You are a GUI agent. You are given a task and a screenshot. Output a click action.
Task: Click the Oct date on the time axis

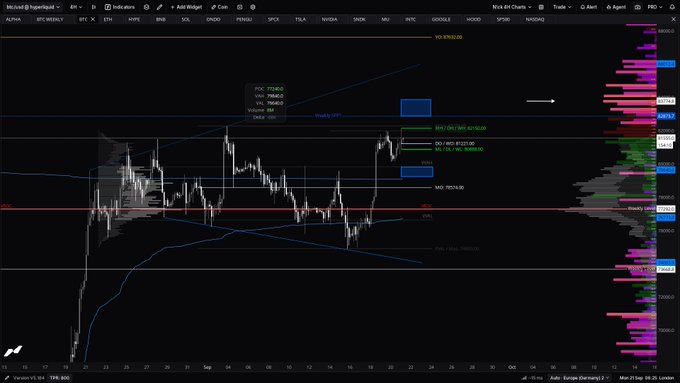[x=512, y=367]
